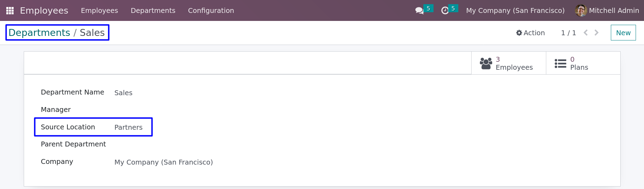Open the company switcher My Company (San Francisco)
The image size is (644, 189).
click(x=515, y=10)
